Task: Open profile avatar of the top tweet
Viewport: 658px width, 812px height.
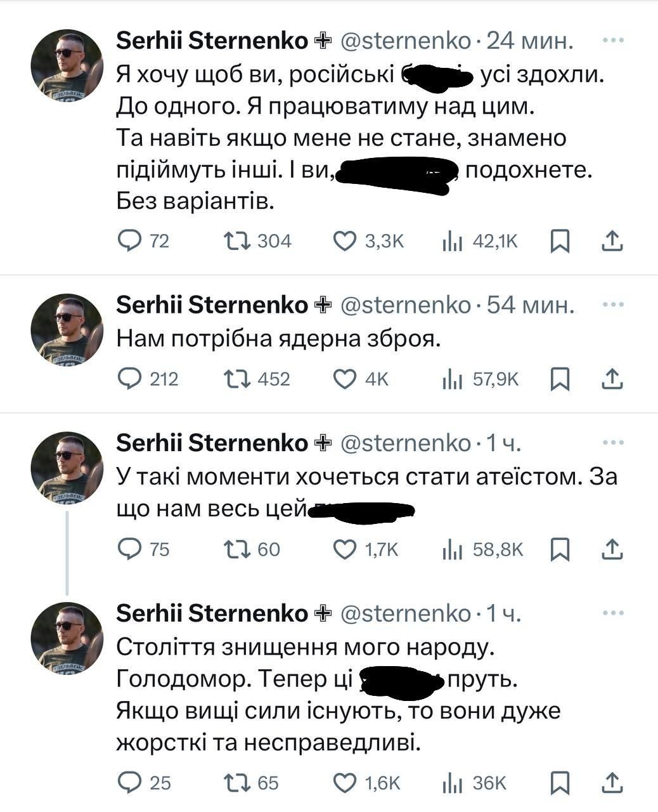Action: pos(67,65)
